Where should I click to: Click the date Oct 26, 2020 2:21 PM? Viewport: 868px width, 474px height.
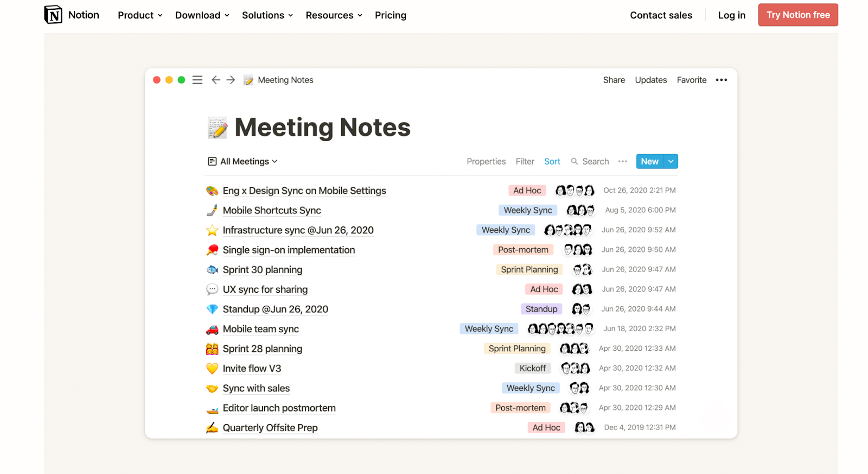[640, 191]
